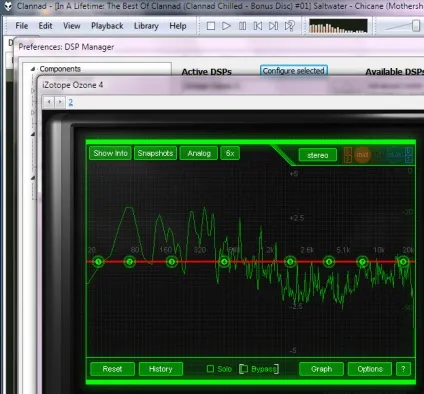This screenshot has height=394, width=424.
Task: Click the '?' help button in Ozone
Action: pos(403,369)
